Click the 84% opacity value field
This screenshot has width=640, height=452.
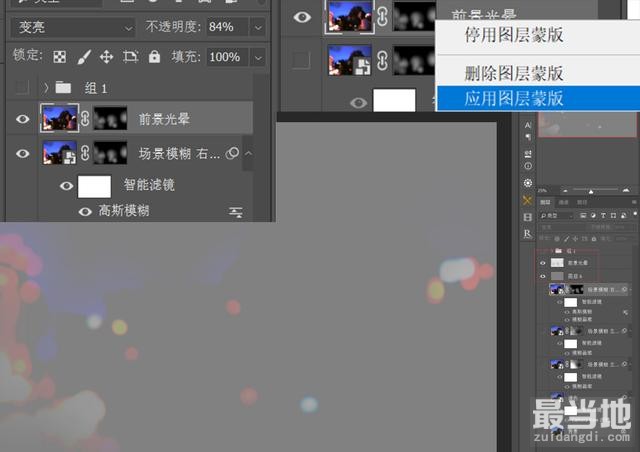pyautogui.click(x=227, y=27)
